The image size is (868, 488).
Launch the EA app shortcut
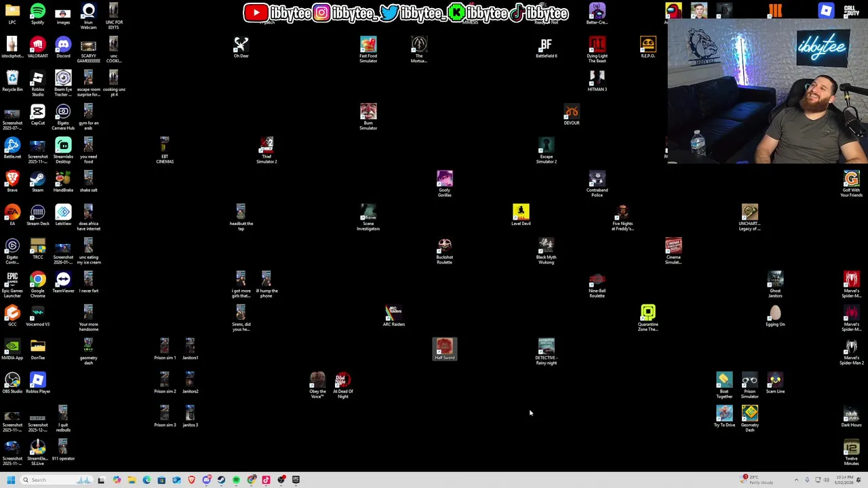point(12,215)
